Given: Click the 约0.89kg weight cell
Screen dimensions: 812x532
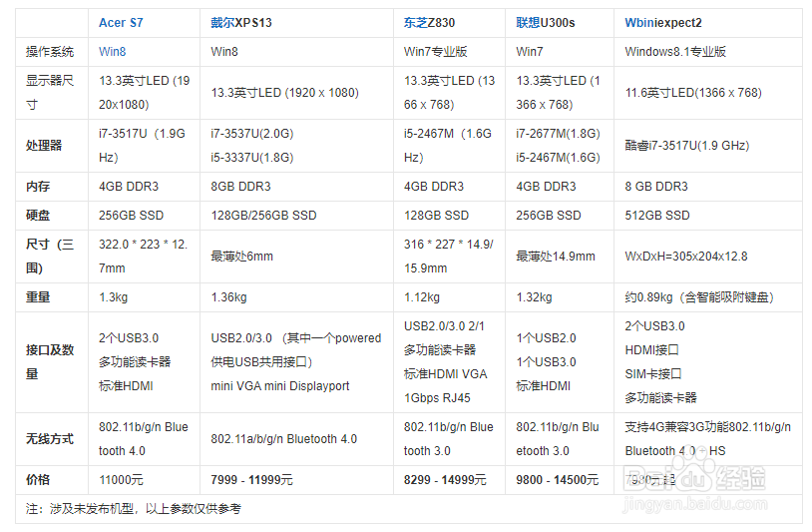Looking at the screenshot, I should (699, 297).
